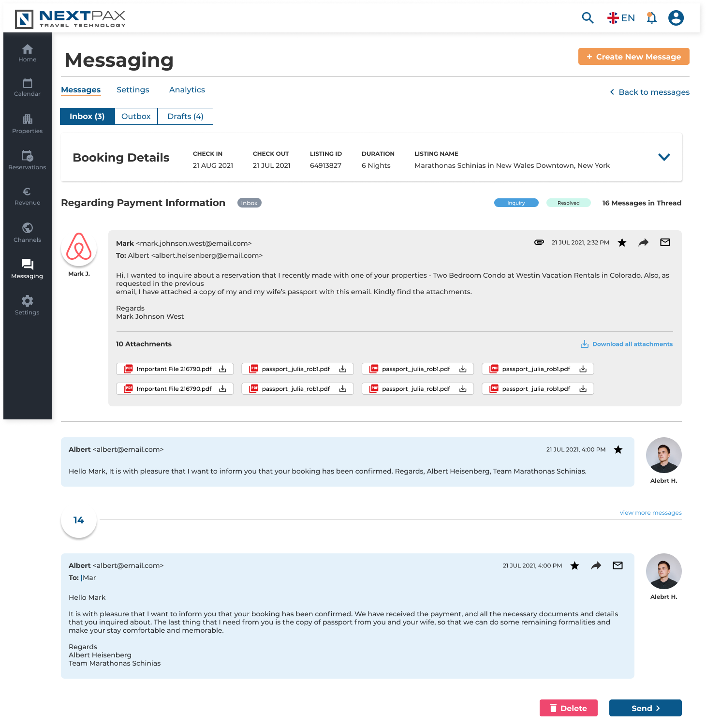The width and height of the screenshot is (706, 728).
Task: Forward Mark's message using the share icon
Action: coord(643,242)
